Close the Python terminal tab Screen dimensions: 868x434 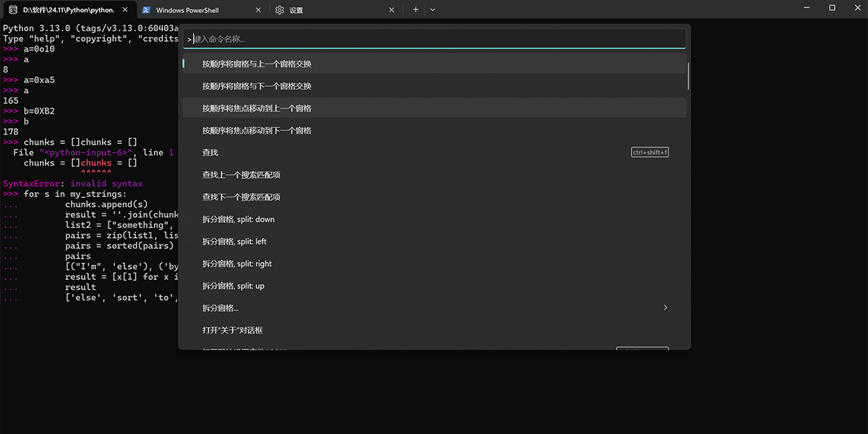click(125, 10)
